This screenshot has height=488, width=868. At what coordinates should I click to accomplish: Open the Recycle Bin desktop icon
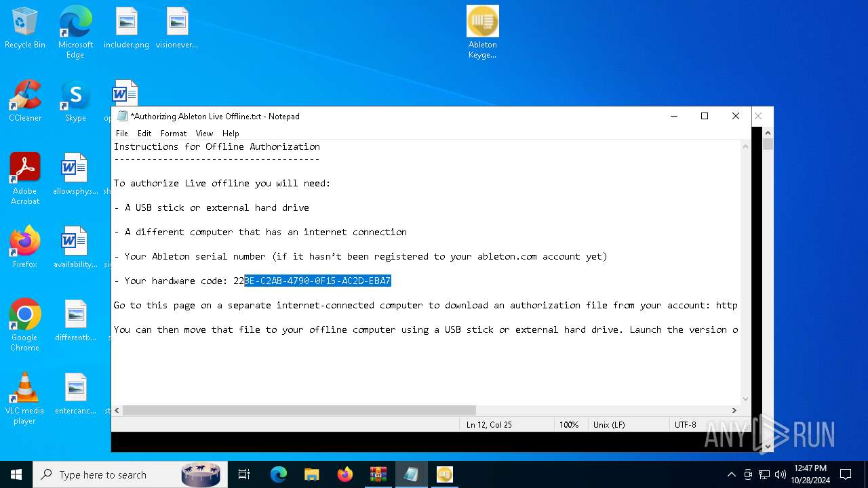(x=25, y=28)
